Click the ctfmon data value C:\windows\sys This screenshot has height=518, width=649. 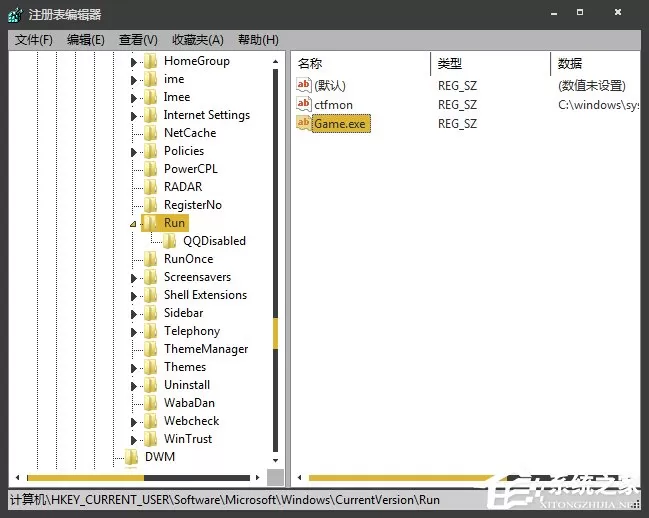(x=598, y=105)
